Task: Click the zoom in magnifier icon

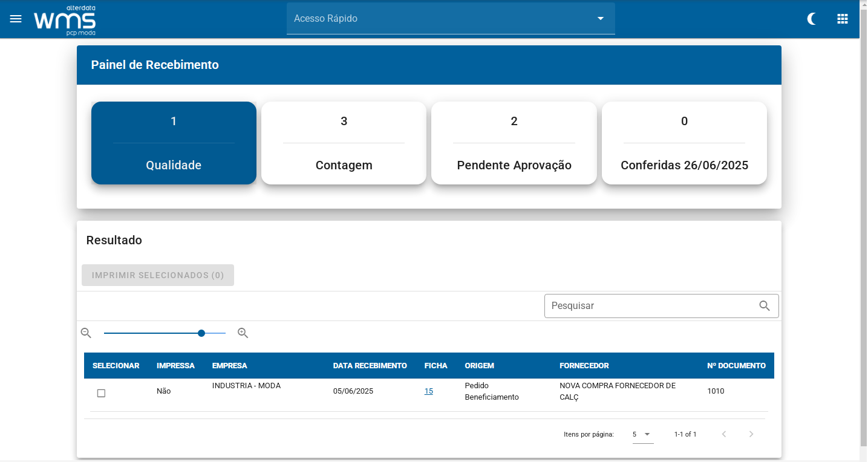Action: 243,333
